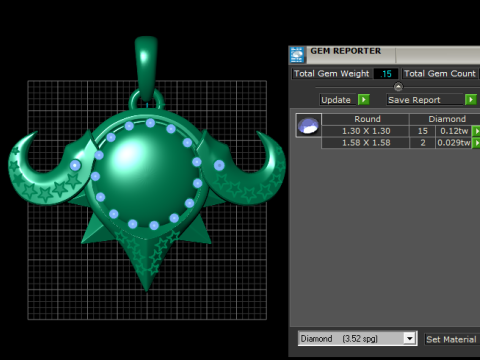The image size is (480, 360).
Task: Select the 1.58 X 1.58 size cell
Action: pyautogui.click(x=366, y=143)
